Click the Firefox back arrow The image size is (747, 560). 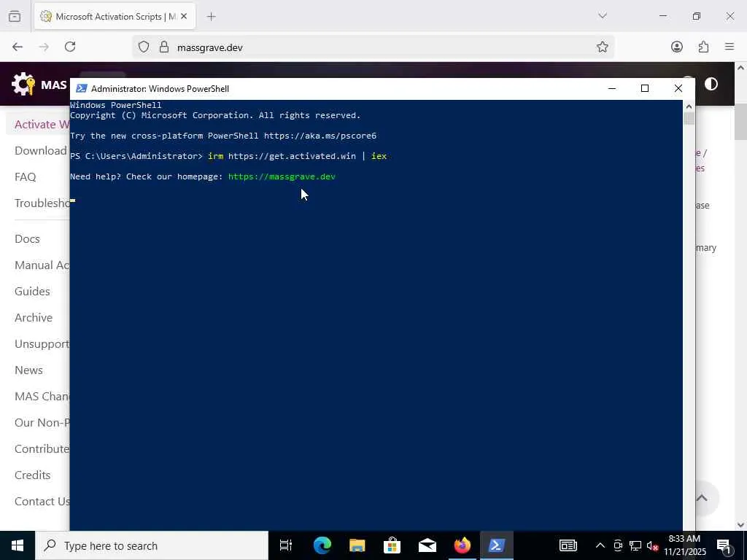18,47
